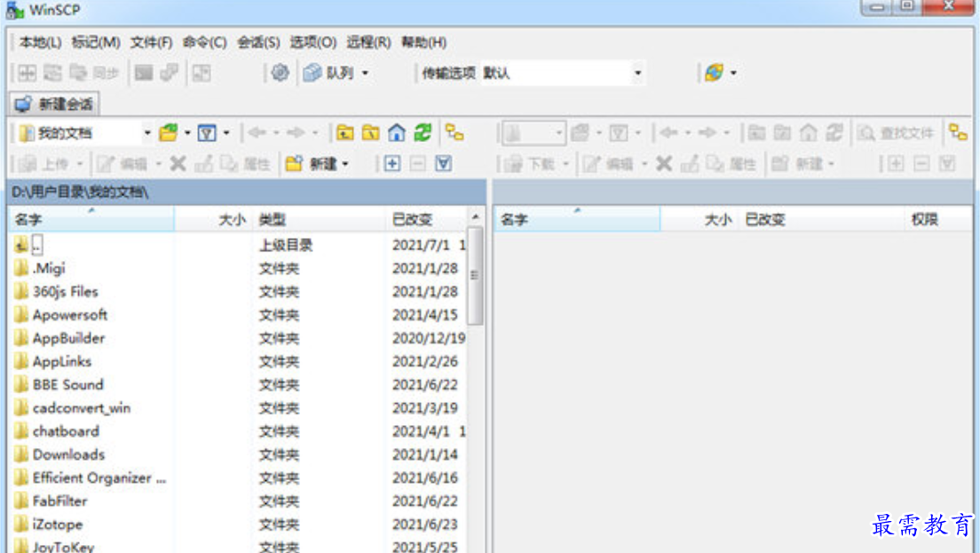
Task: Click the local delete X icon
Action: 178,164
